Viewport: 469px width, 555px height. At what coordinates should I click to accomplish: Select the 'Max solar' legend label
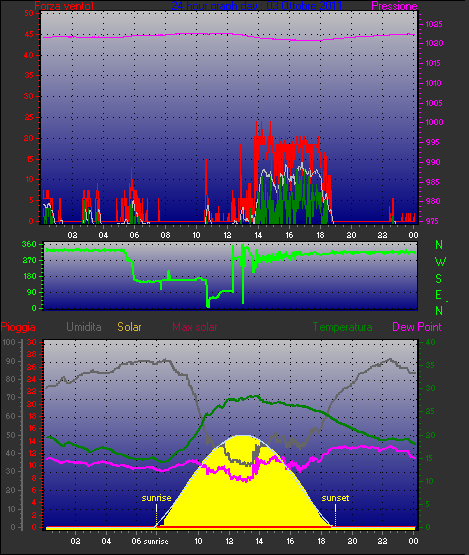coord(195,327)
